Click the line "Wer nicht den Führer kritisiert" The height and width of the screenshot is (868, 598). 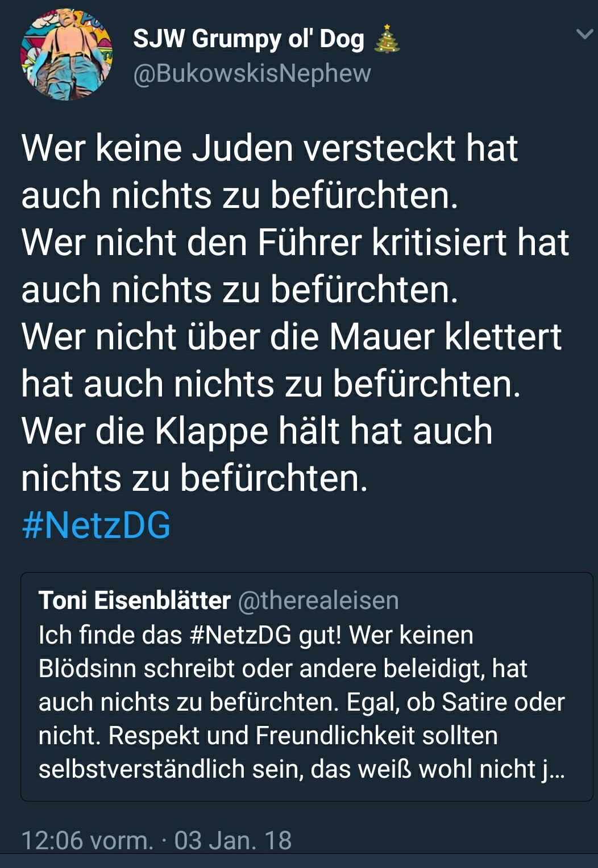point(294,243)
